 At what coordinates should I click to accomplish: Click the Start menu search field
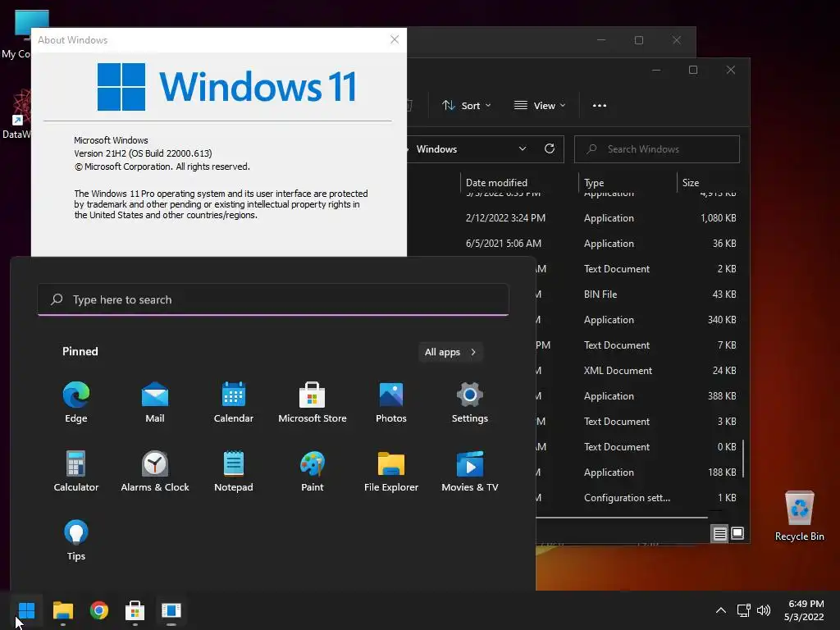[x=272, y=299]
